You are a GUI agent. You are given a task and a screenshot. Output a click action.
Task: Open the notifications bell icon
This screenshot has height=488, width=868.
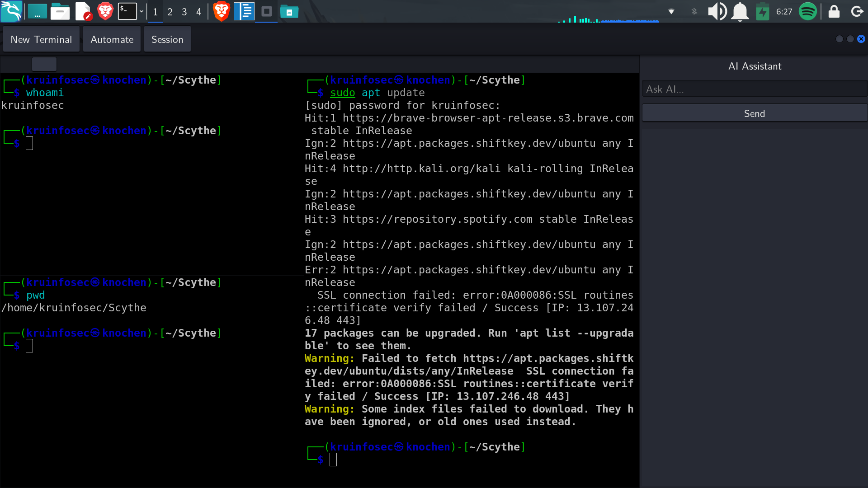point(740,11)
